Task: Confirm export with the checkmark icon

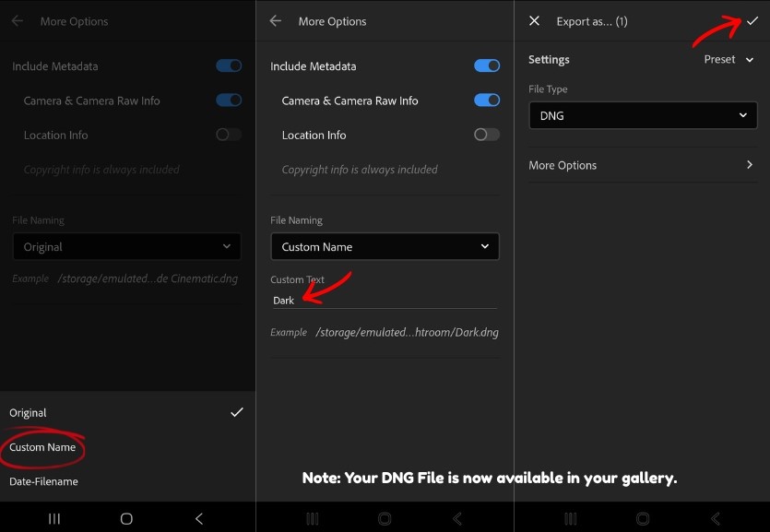Action: (752, 21)
